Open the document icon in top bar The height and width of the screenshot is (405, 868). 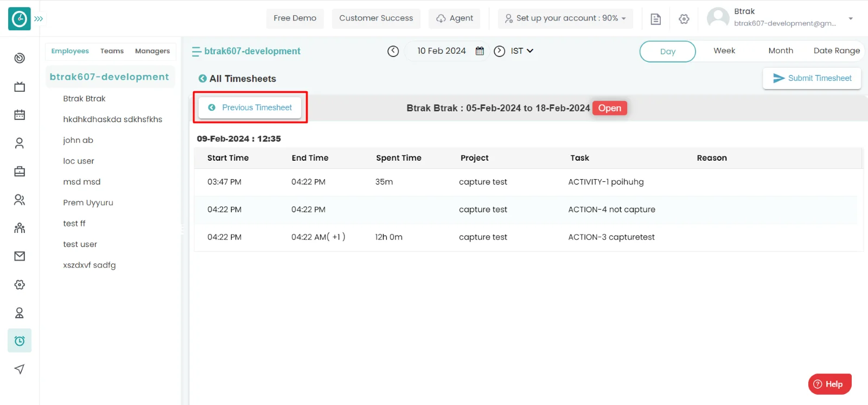[655, 19]
